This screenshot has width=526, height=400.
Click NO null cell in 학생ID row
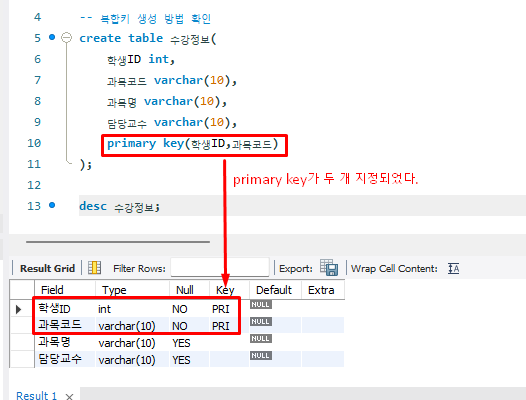click(x=190, y=308)
